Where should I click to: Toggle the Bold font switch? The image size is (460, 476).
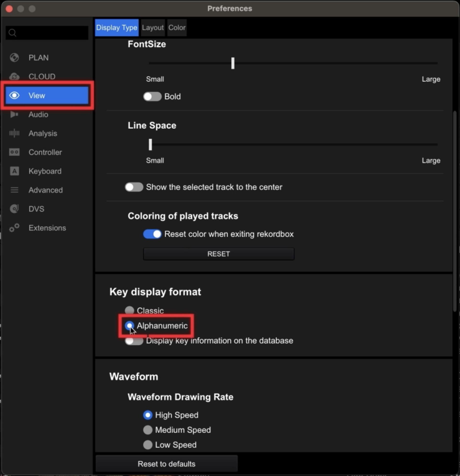coord(152,96)
